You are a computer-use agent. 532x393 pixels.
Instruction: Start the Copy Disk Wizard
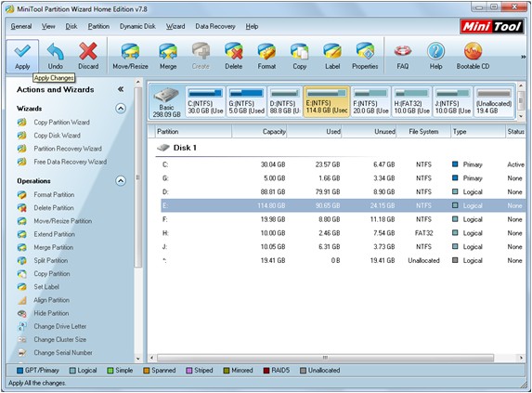57,136
